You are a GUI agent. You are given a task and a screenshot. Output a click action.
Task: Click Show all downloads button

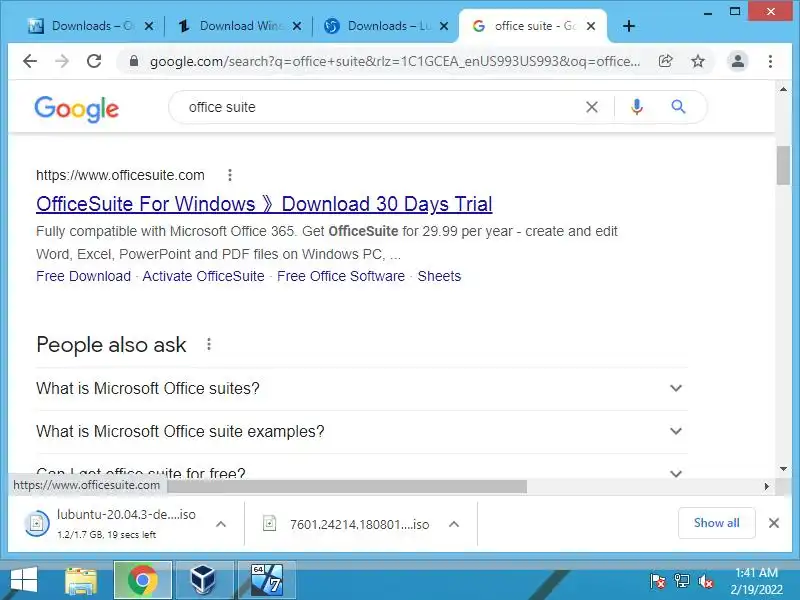point(716,523)
